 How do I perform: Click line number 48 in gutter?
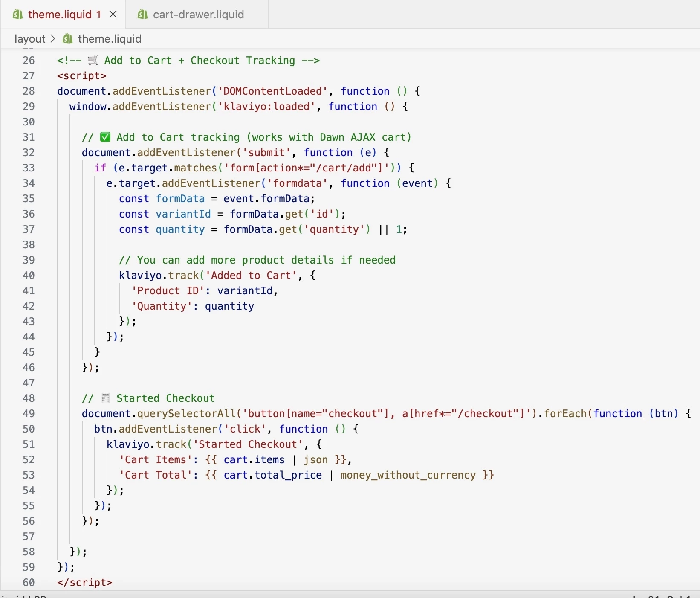click(x=29, y=398)
